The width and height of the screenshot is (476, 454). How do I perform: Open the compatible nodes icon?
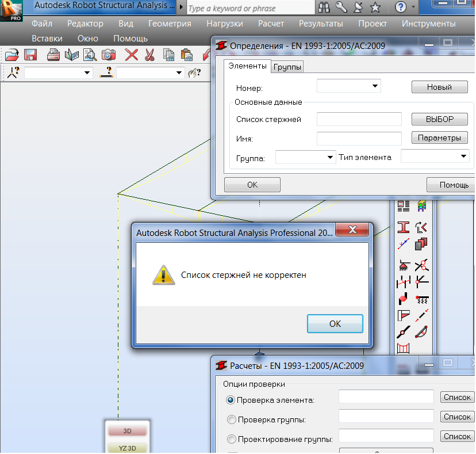pyautogui.click(x=422, y=282)
